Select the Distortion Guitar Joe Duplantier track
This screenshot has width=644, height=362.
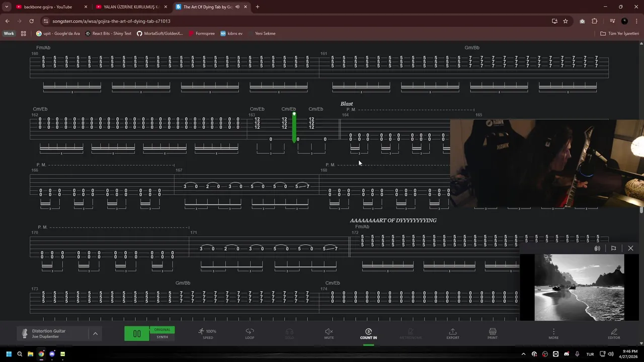click(53, 333)
